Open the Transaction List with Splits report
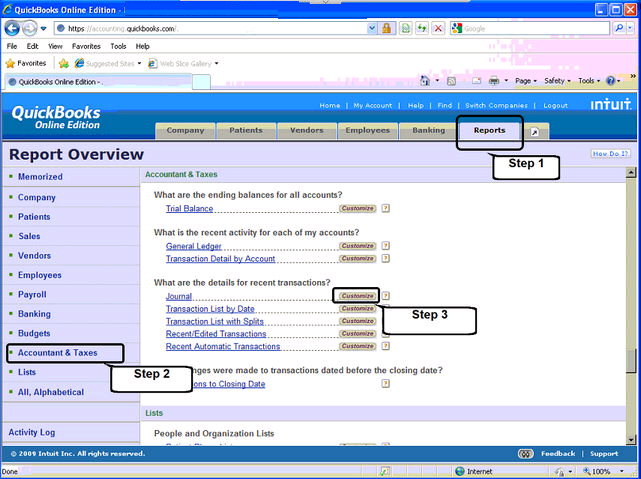Viewport: 641px width, 479px height. pyautogui.click(x=215, y=321)
